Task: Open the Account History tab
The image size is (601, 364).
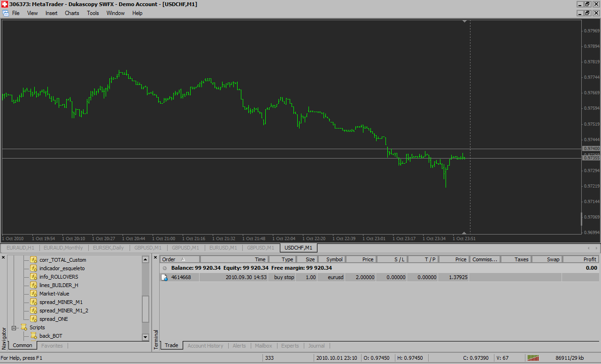Action: pos(205,346)
